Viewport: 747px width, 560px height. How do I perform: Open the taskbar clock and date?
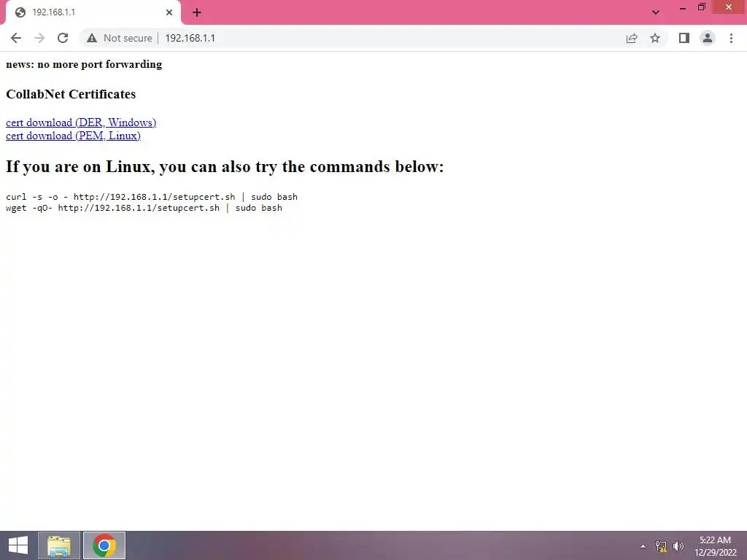coord(715,546)
